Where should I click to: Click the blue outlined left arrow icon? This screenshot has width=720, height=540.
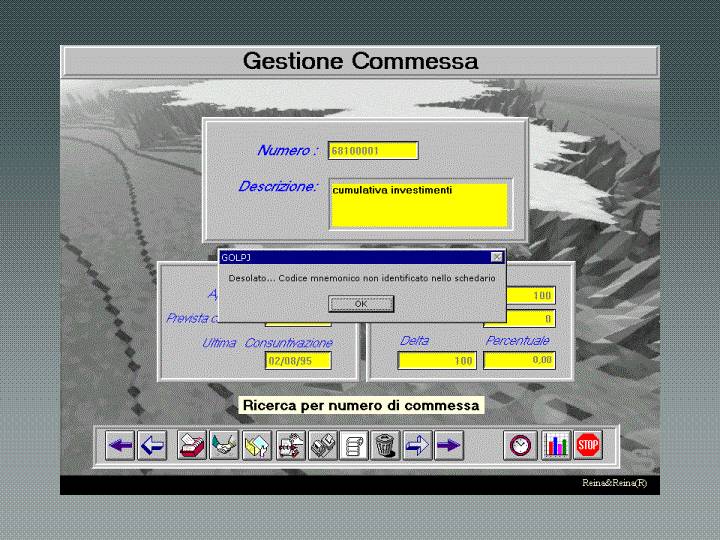152,446
